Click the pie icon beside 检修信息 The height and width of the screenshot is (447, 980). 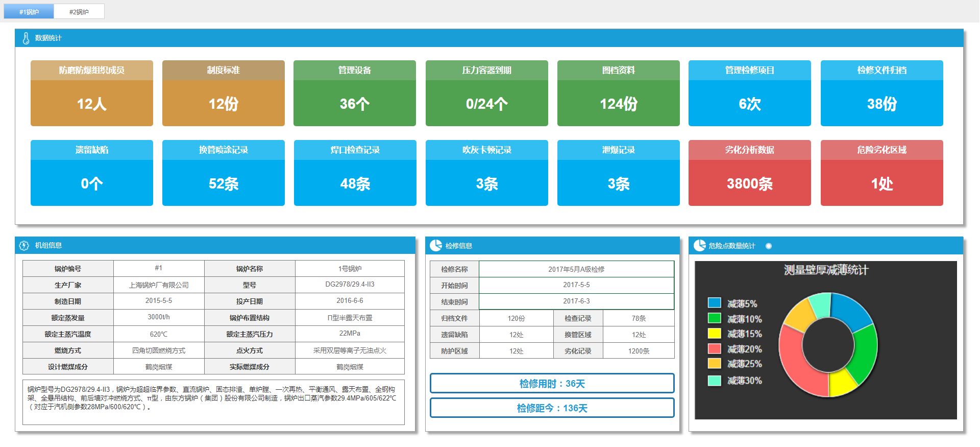[435, 246]
